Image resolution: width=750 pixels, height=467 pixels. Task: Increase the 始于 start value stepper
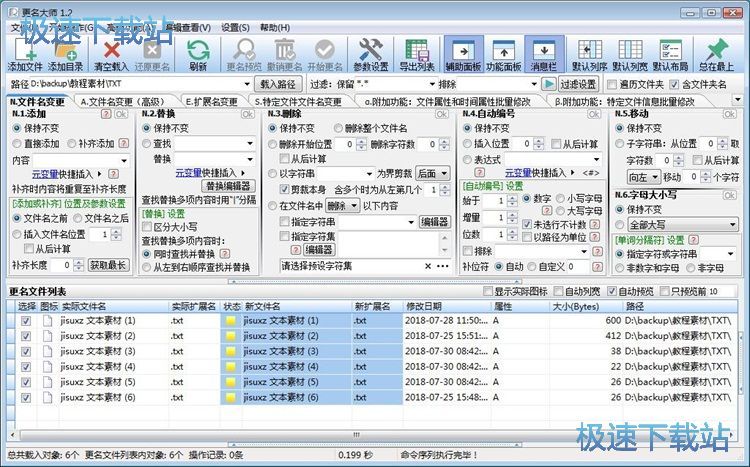coord(512,198)
